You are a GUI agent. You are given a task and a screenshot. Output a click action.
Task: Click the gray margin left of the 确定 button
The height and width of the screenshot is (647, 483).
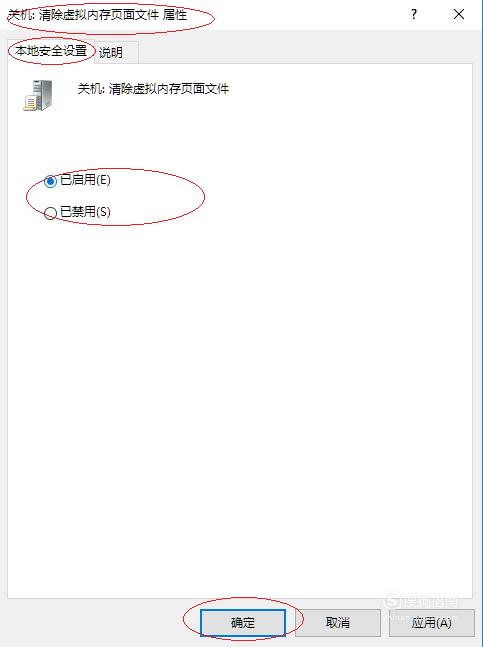(95, 622)
